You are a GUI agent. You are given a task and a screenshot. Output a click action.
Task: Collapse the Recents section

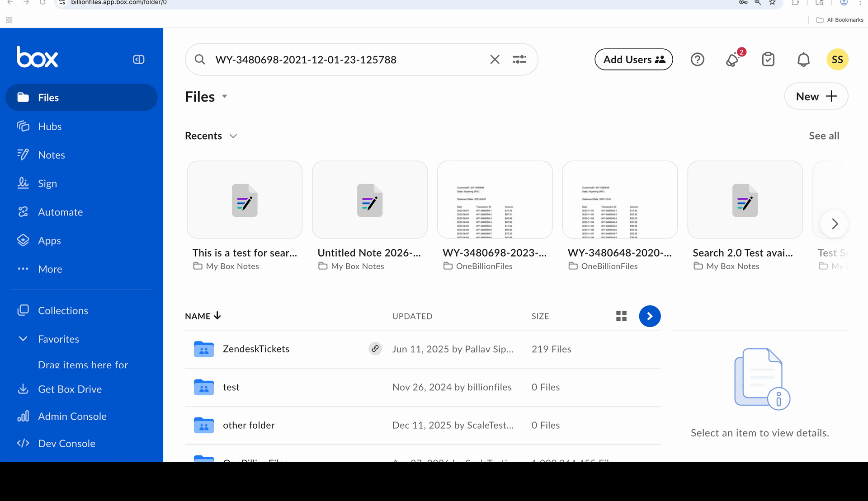point(233,136)
